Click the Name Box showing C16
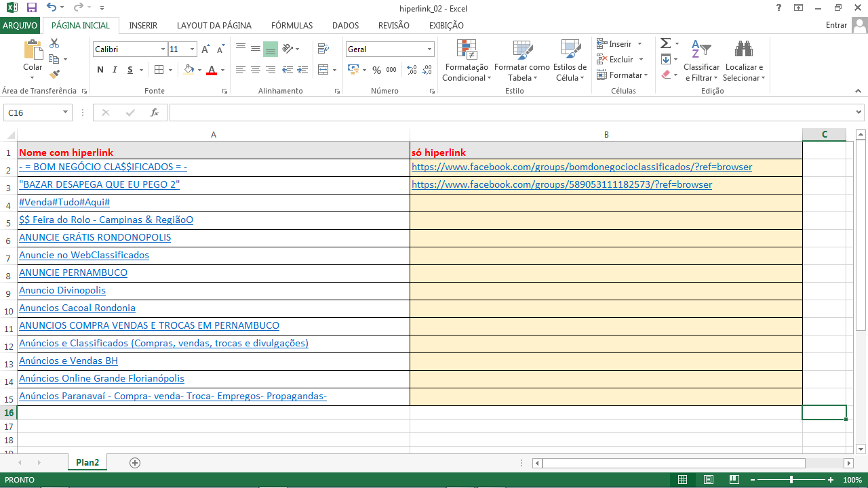The height and width of the screenshot is (488, 868). [x=33, y=113]
